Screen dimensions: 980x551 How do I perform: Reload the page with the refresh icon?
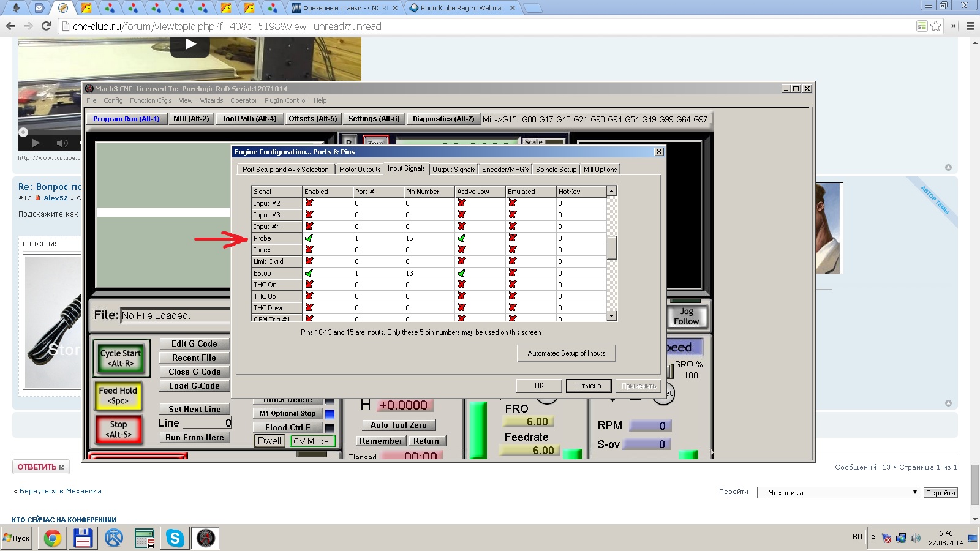[46, 26]
